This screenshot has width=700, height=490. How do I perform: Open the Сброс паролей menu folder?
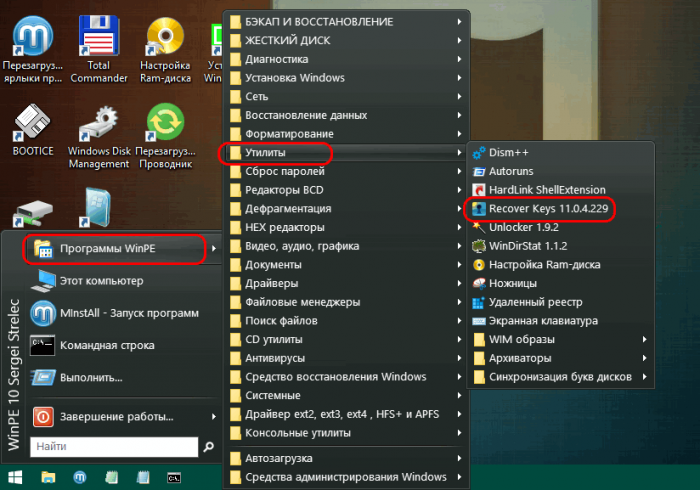tap(346, 171)
